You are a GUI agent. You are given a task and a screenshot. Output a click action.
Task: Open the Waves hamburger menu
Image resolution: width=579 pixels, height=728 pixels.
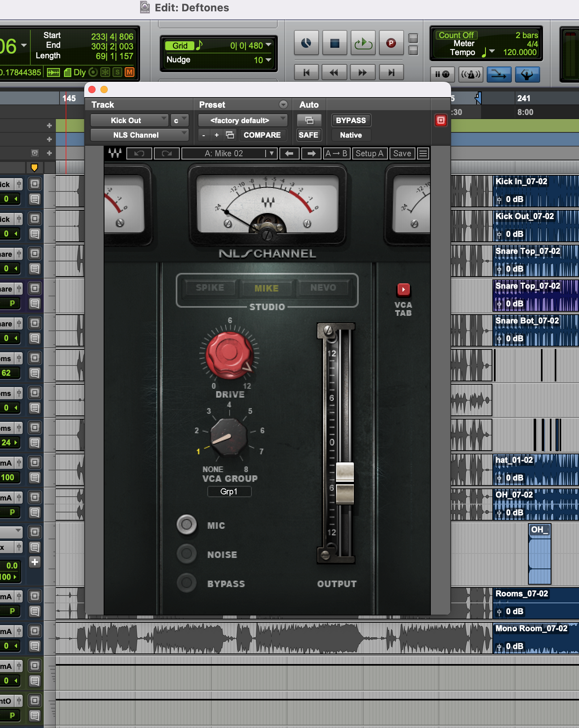tap(423, 153)
